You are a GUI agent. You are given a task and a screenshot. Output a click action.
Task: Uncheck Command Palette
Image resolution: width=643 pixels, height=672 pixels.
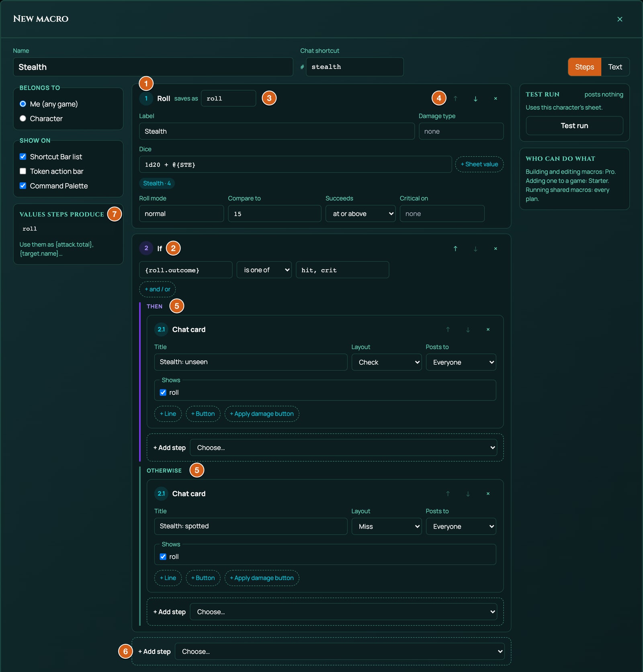pos(23,186)
